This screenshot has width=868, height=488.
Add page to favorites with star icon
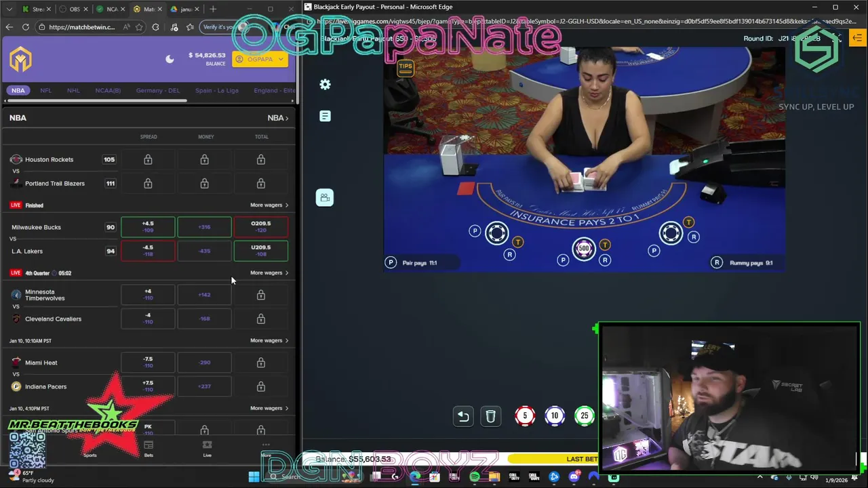click(139, 27)
